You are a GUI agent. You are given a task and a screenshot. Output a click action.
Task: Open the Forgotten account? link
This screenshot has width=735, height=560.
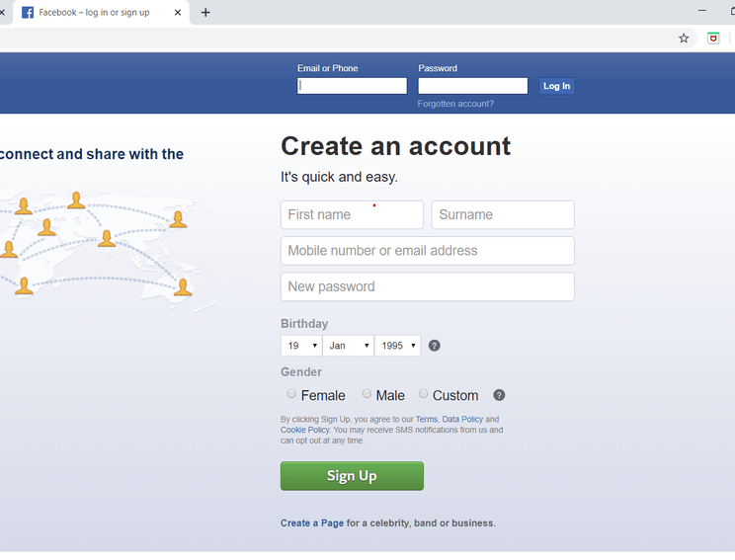[x=455, y=104]
